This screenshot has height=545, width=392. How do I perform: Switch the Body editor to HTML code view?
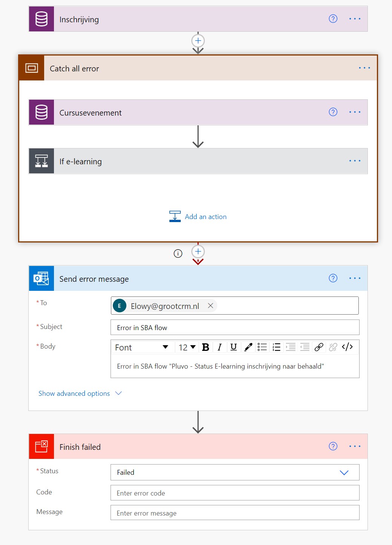(347, 347)
